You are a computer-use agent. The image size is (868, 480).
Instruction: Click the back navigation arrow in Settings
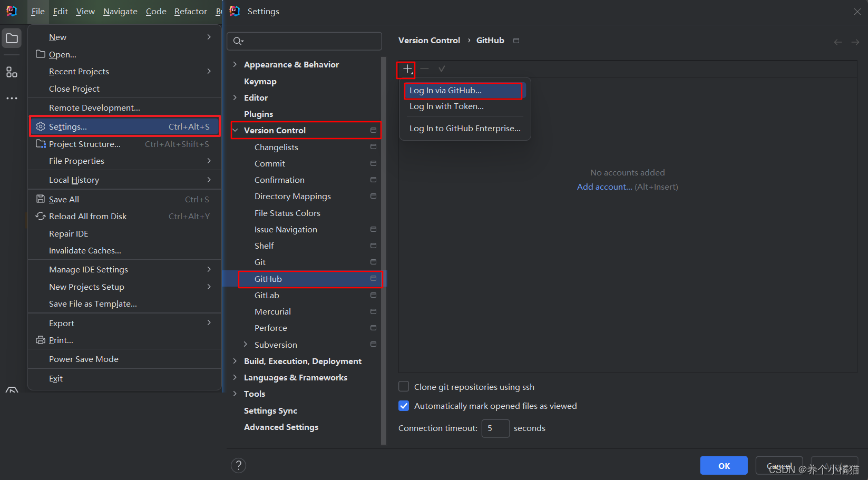pos(837,42)
